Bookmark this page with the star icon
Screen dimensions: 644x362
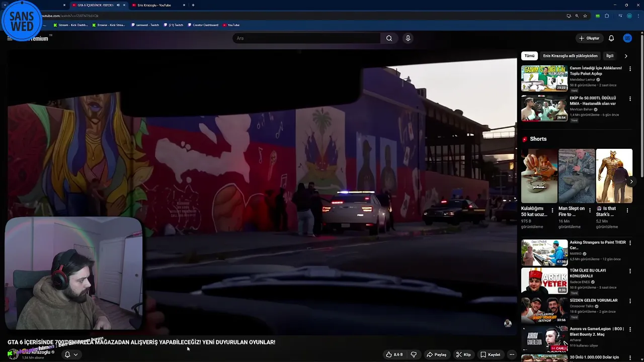(585, 16)
